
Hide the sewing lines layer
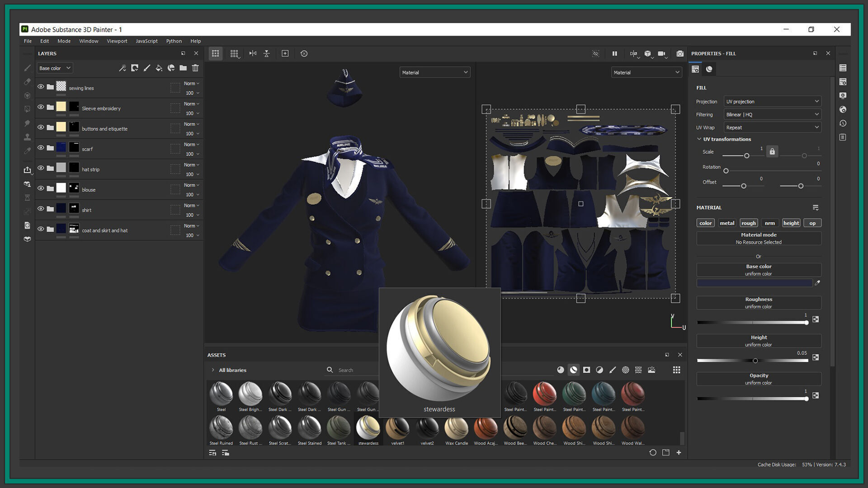tap(41, 86)
